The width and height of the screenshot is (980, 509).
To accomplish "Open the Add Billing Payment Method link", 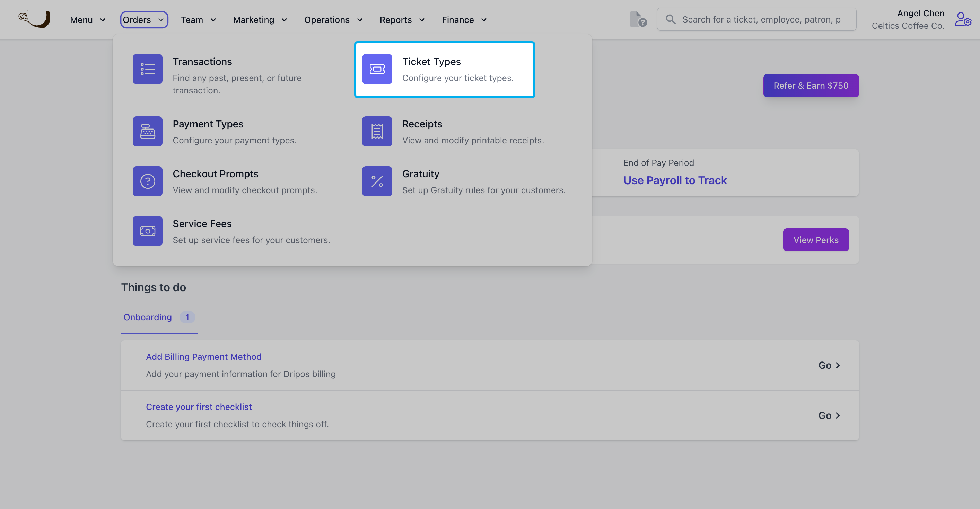I will click(x=203, y=357).
